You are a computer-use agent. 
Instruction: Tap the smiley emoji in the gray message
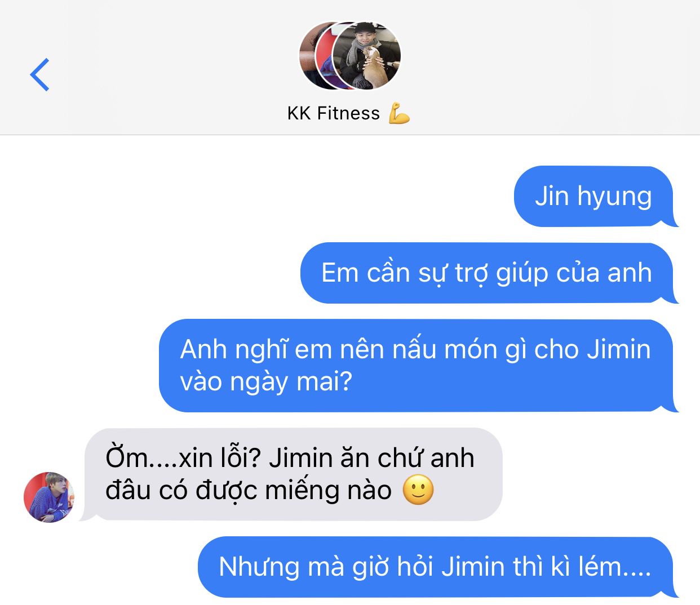coord(418,490)
